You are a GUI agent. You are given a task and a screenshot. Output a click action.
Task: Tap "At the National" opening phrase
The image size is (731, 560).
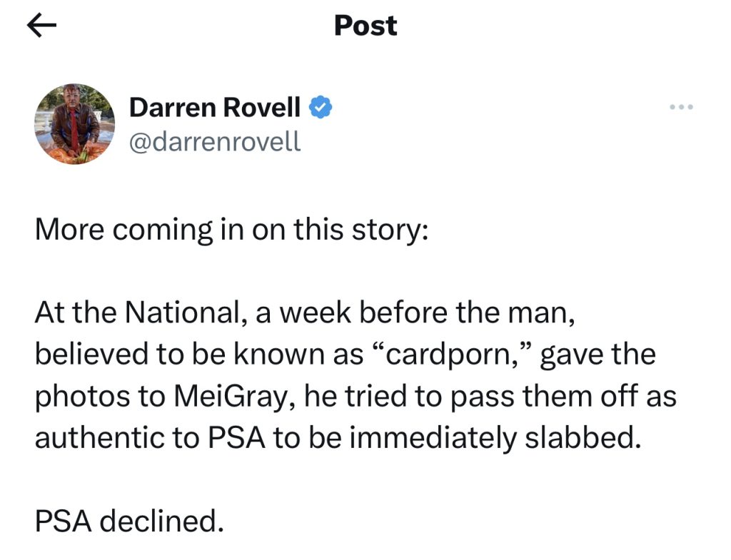[136, 312]
